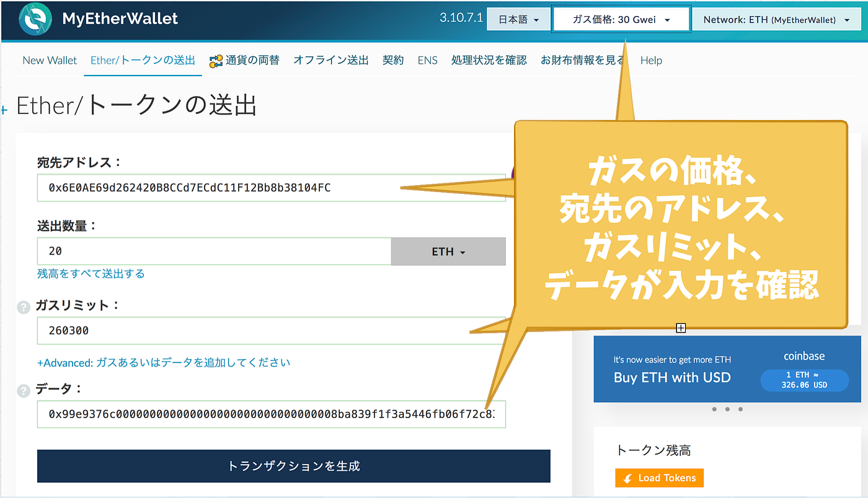Click the Ether/トークンの送出 page heading
Screen dimensions: 868x498
[136, 106]
